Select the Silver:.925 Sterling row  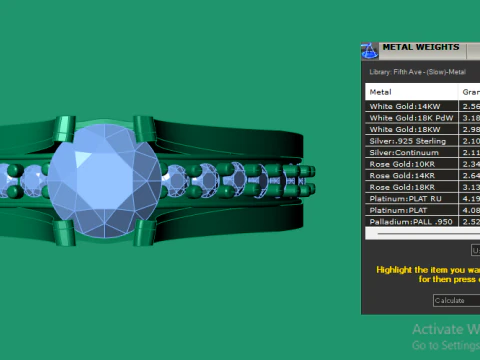[x=423, y=141]
